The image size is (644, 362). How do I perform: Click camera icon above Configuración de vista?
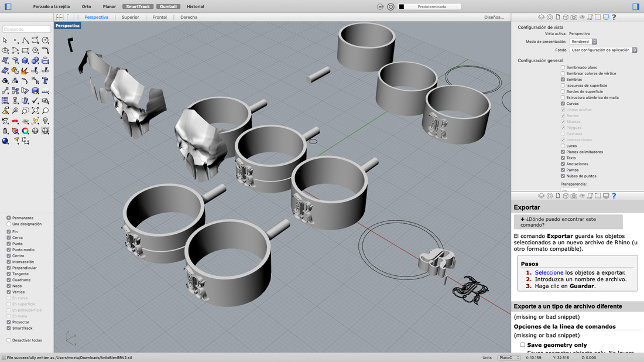(574, 17)
